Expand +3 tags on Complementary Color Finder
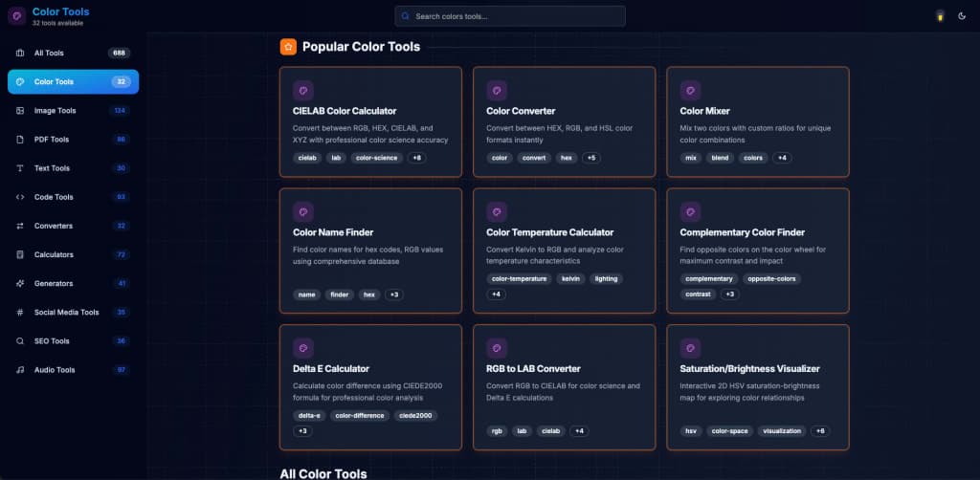Viewport: 980px width, 480px height. pos(729,294)
